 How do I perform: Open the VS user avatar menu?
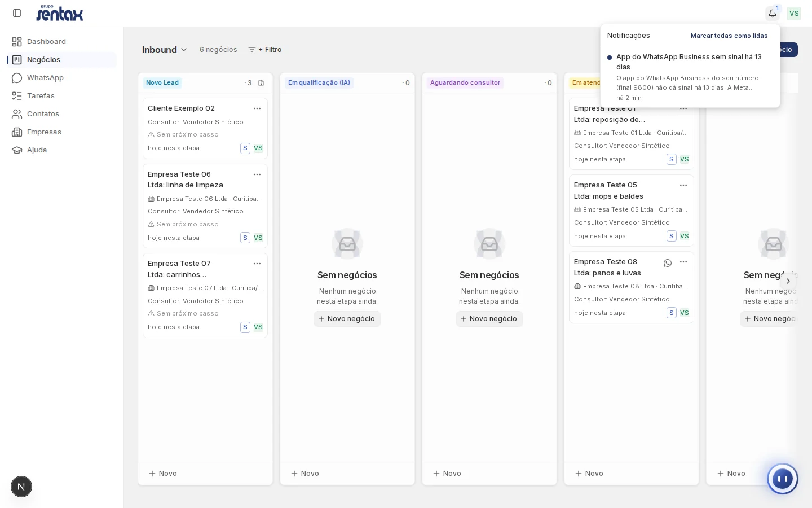794,13
